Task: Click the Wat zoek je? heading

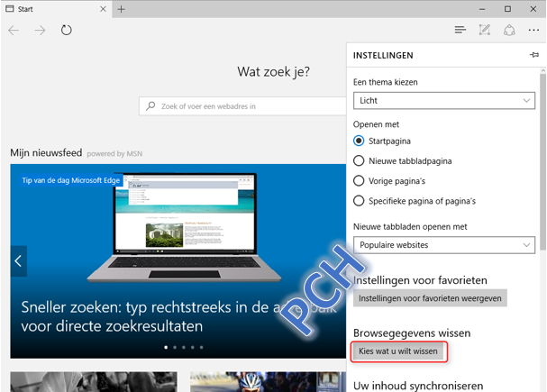Action: click(274, 72)
